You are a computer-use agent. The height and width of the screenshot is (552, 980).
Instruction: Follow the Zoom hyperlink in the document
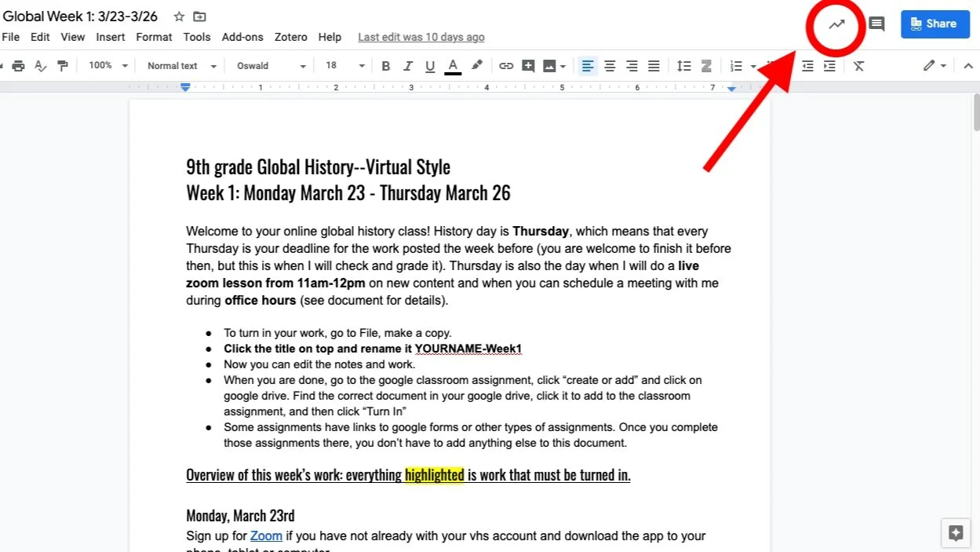[x=266, y=536]
